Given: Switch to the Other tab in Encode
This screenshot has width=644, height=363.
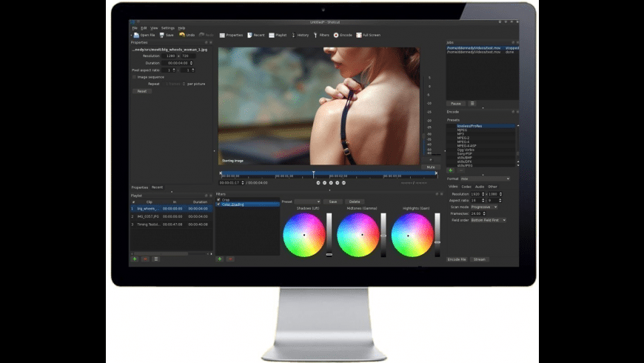Looking at the screenshot, I should coord(492,187).
